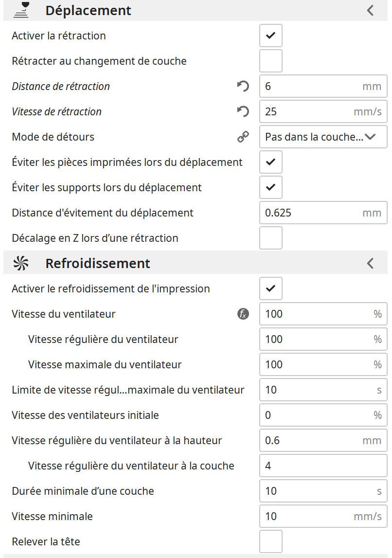The width and height of the screenshot is (392, 558).
Task: Reset Vitesse de rétraction with the revert arrow
Action: coord(243,111)
